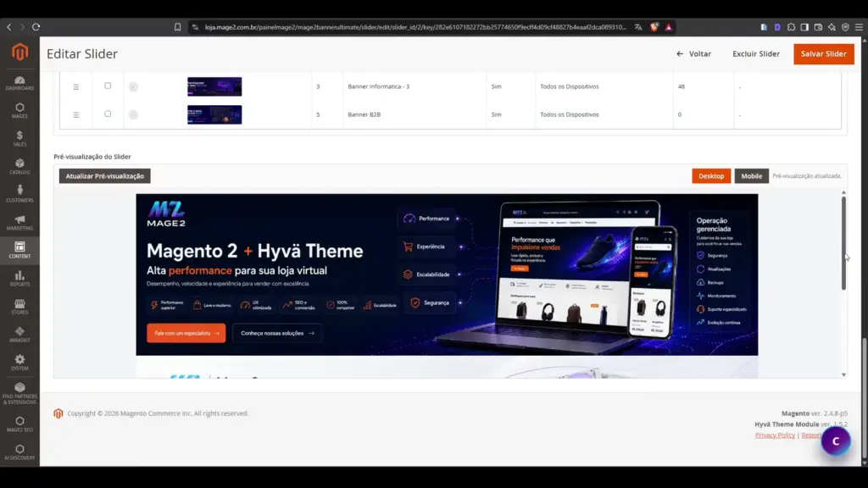Tick the checkbox for Banner B2B
Viewport: 868px width, 488px height.
pos(108,114)
